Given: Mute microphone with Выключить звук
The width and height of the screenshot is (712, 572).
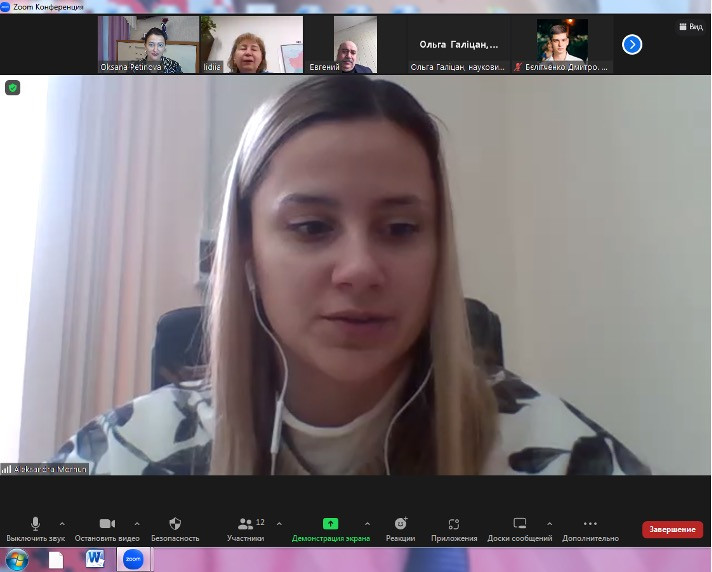Looking at the screenshot, I should tap(35, 529).
